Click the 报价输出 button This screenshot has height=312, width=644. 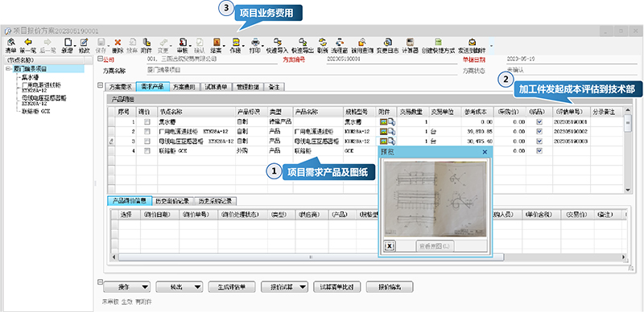pyautogui.click(x=390, y=286)
